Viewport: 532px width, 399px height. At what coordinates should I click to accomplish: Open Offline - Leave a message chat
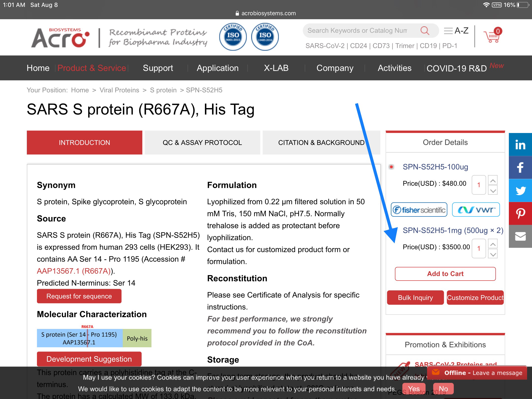[x=477, y=373]
